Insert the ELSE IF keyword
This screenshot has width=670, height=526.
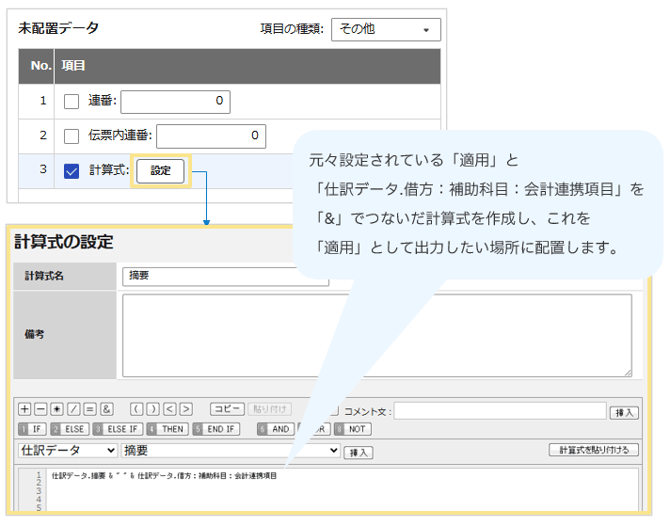point(118,429)
